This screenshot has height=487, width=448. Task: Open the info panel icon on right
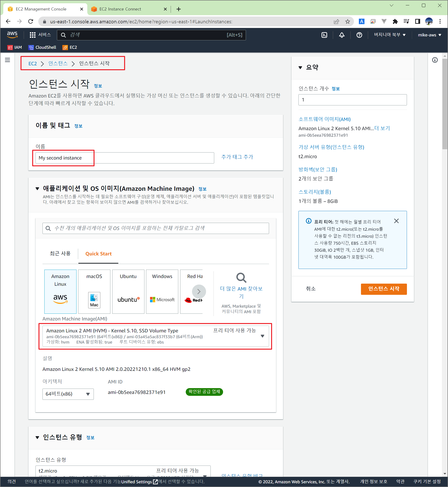click(x=435, y=60)
